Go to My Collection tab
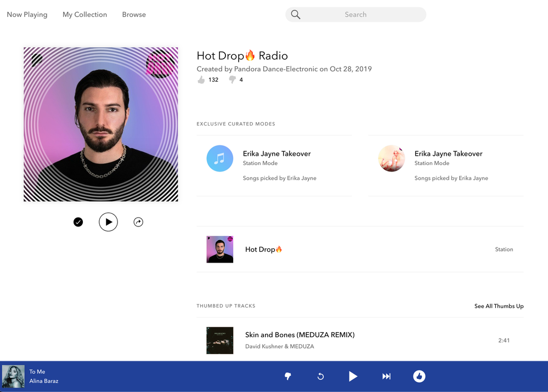The height and width of the screenshot is (392, 548). point(84,15)
